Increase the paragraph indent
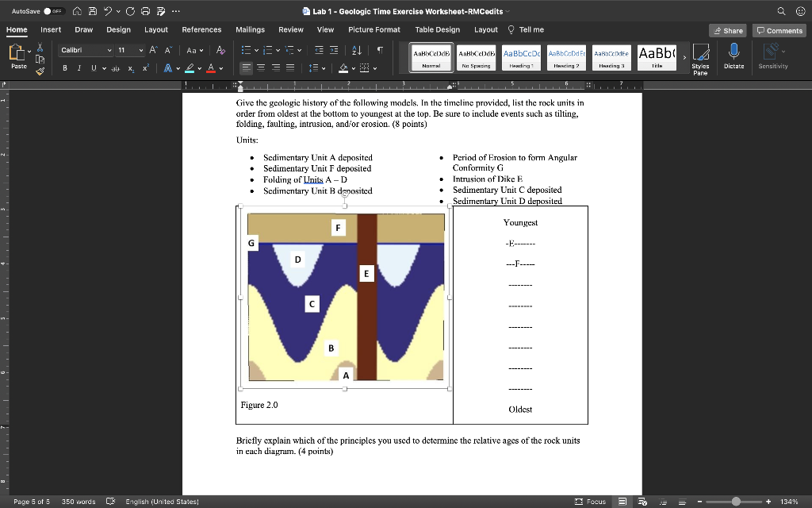The width and height of the screenshot is (812, 508). (334, 50)
